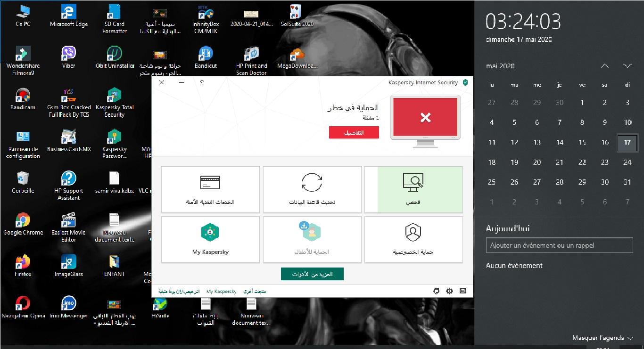Select day 15 in the calendar

click(582, 142)
